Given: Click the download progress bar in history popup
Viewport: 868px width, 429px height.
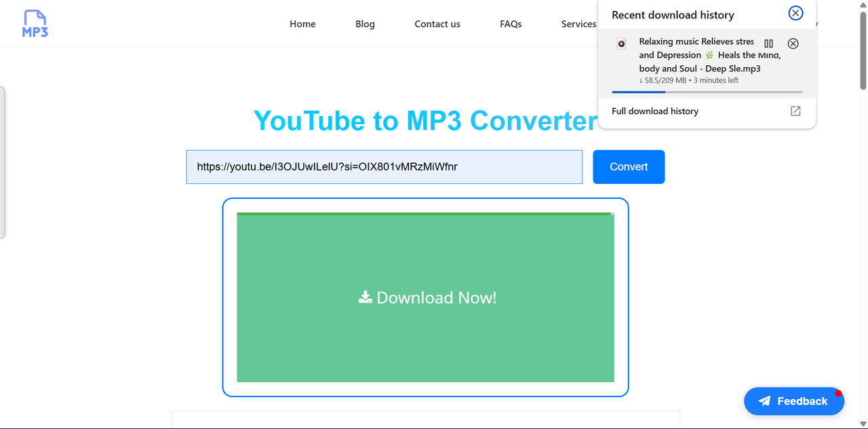Looking at the screenshot, I should pyautogui.click(x=707, y=92).
